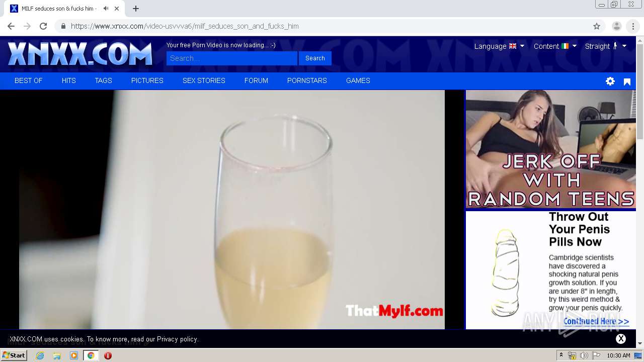The image size is (644, 362).
Task: Expand the Language dropdown
Action: click(499, 46)
